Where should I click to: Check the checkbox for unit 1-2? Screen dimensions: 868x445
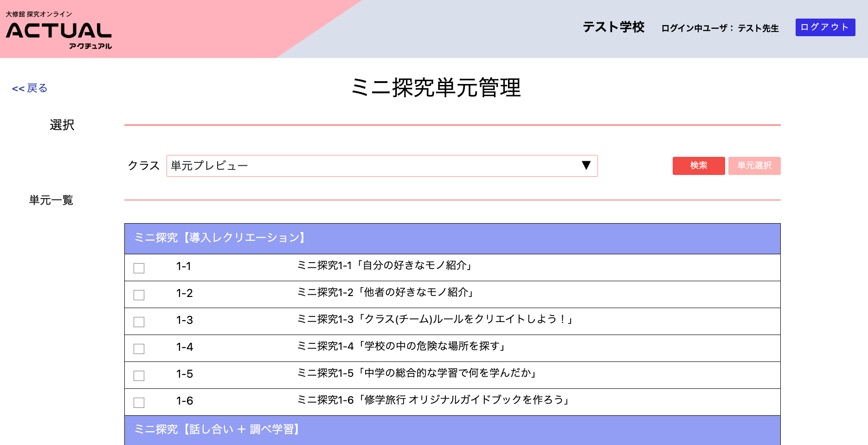coord(139,295)
